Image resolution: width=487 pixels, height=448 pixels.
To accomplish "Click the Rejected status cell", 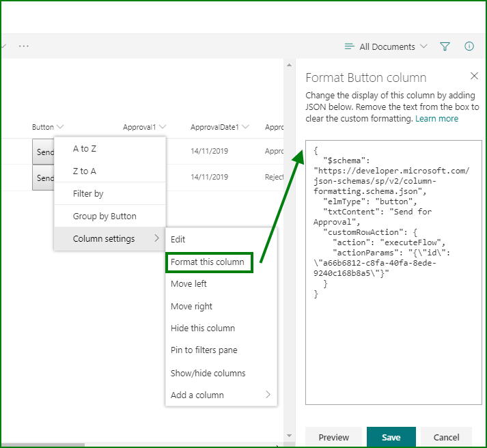I will point(274,177).
